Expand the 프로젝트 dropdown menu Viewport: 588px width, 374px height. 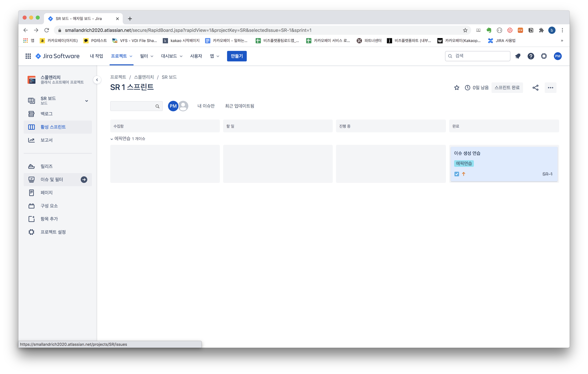tap(121, 56)
